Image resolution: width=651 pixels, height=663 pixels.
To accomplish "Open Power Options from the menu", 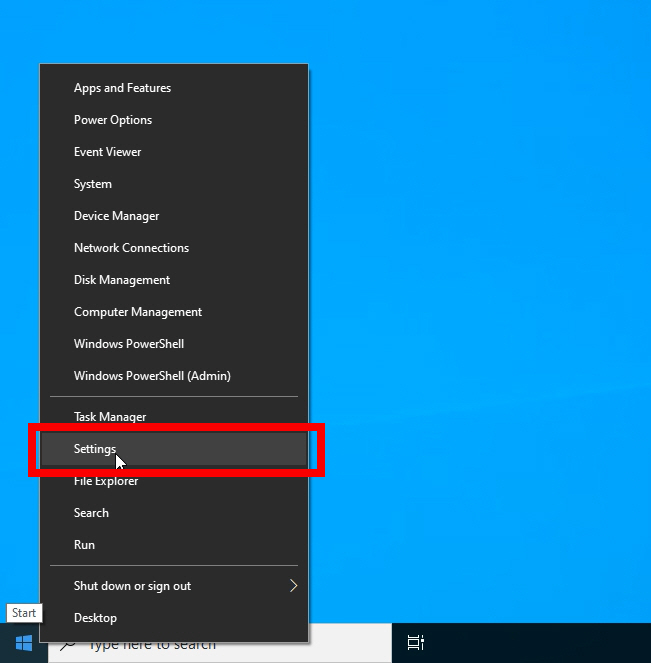I will point(174,120).
